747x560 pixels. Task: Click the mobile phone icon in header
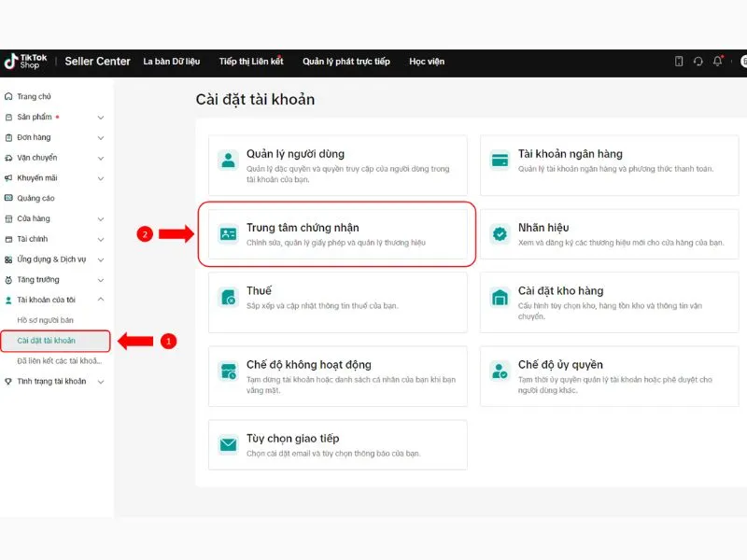(679, 61)
